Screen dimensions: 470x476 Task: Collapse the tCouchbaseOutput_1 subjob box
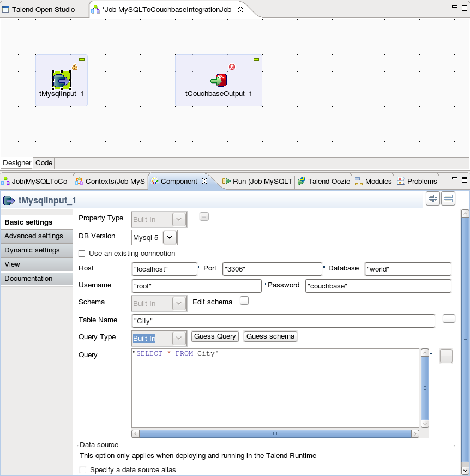[x=256, y=59]
